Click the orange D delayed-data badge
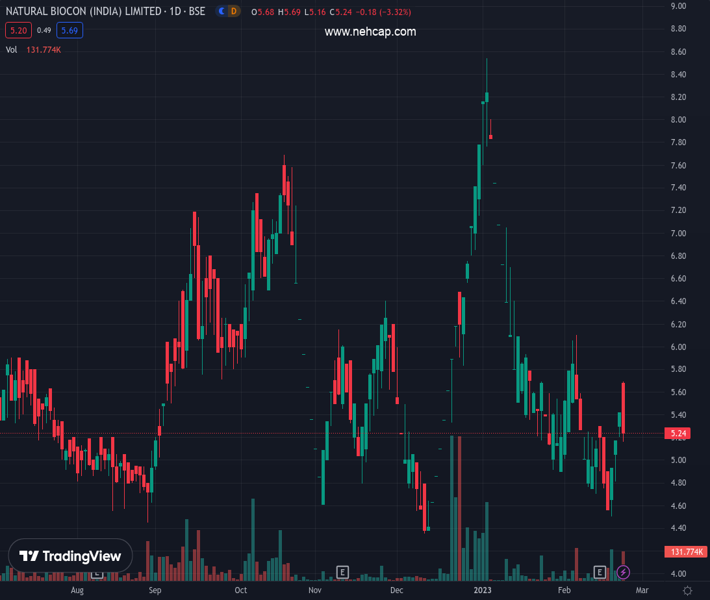The width and height of the screenshot is (710, 600). [x=234, y=11]
